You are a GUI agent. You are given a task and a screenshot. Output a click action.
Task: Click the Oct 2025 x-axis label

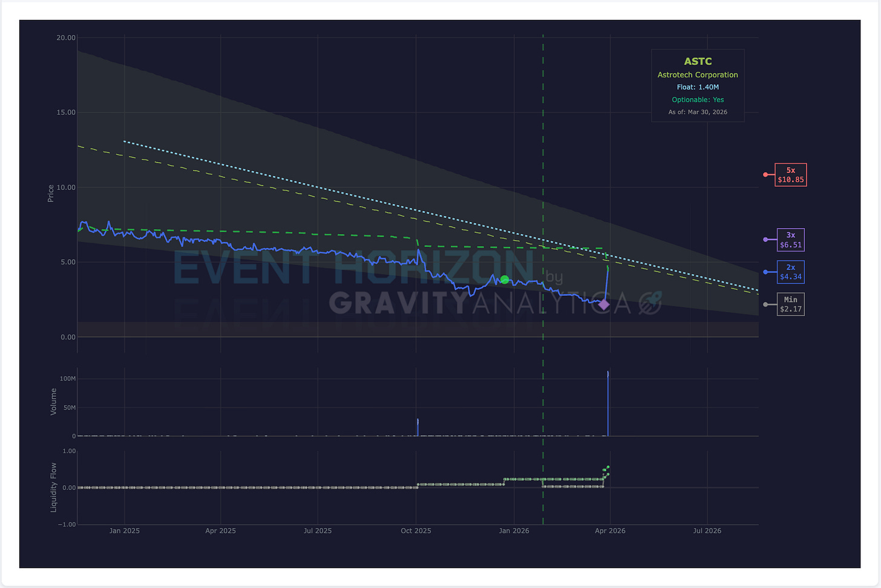[x=416, y=531]
